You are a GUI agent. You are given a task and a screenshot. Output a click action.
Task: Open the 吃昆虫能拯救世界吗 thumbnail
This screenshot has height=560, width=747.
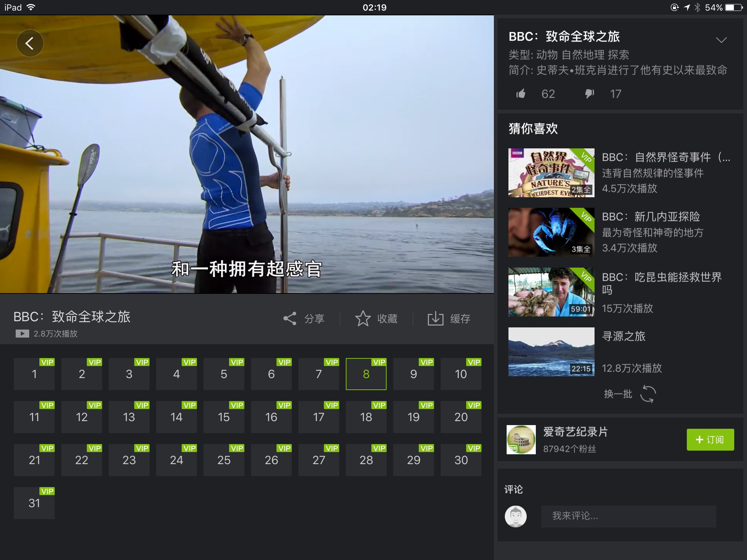tap(551, 292)
